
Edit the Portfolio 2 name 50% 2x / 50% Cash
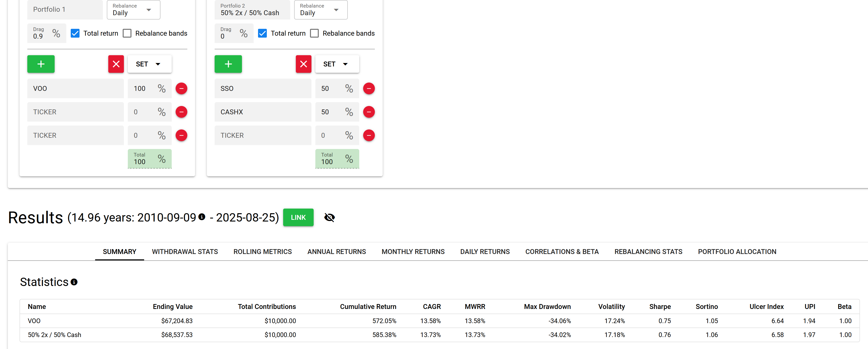coord(252,10)
